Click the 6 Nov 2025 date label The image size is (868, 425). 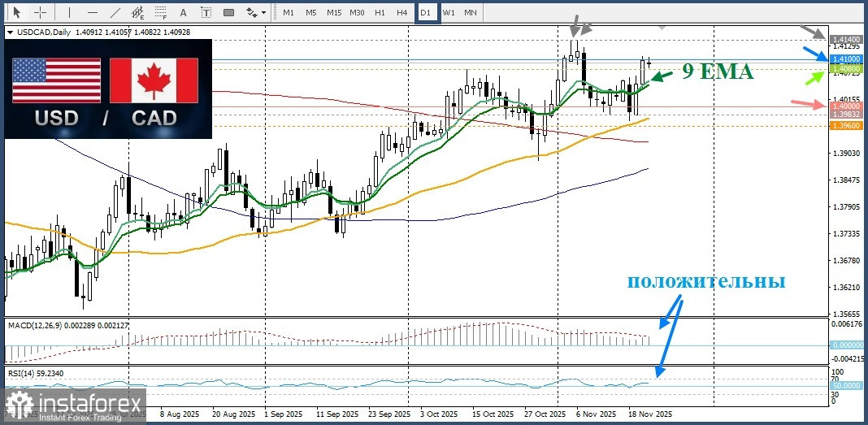pyautogui.click(x=596, y=414)
